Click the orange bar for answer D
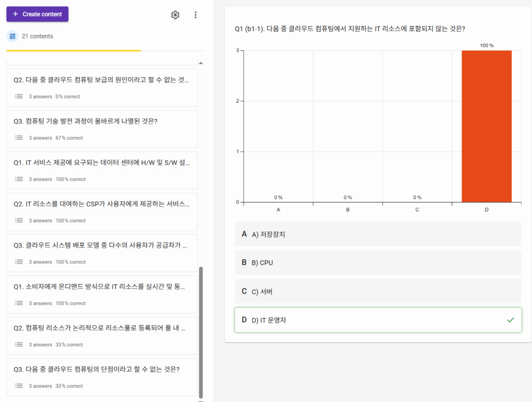532x402 pixels. [486, 126]
